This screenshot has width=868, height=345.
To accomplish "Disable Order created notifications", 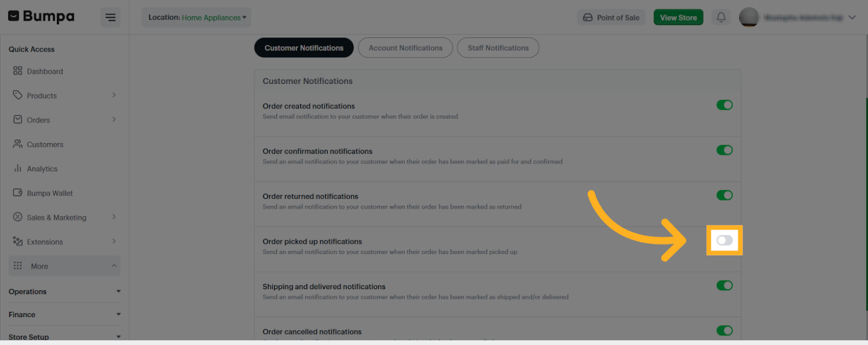I will click(x=724, y=105).
